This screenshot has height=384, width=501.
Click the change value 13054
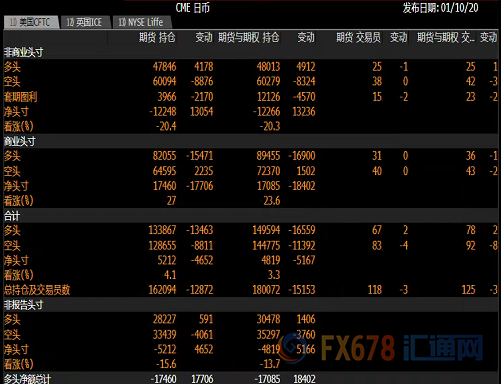(202, 112)
